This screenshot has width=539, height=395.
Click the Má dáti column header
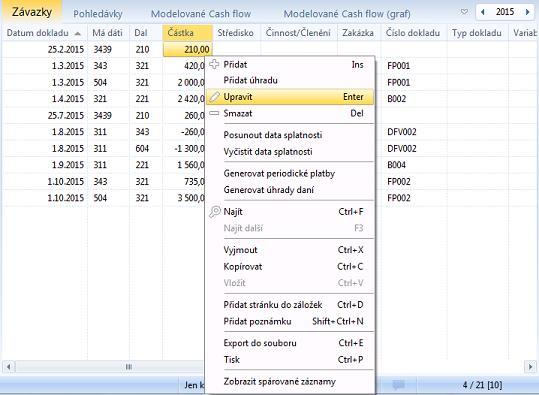(x=108, y=33)
